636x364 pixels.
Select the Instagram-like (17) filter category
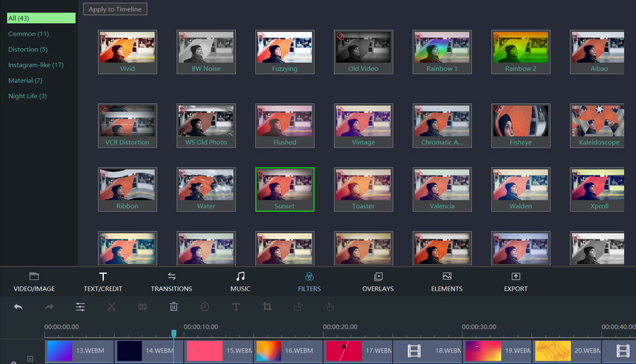coord(36,65)
